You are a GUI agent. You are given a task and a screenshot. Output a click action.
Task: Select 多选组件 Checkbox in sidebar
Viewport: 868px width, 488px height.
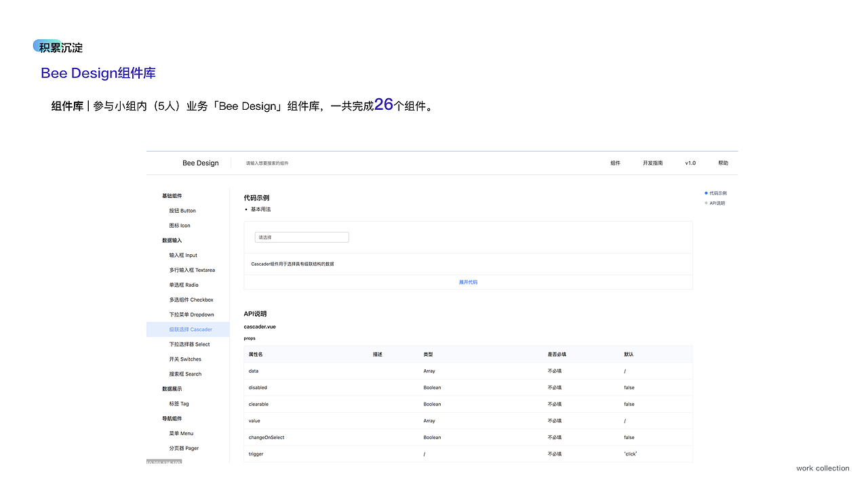191,300
